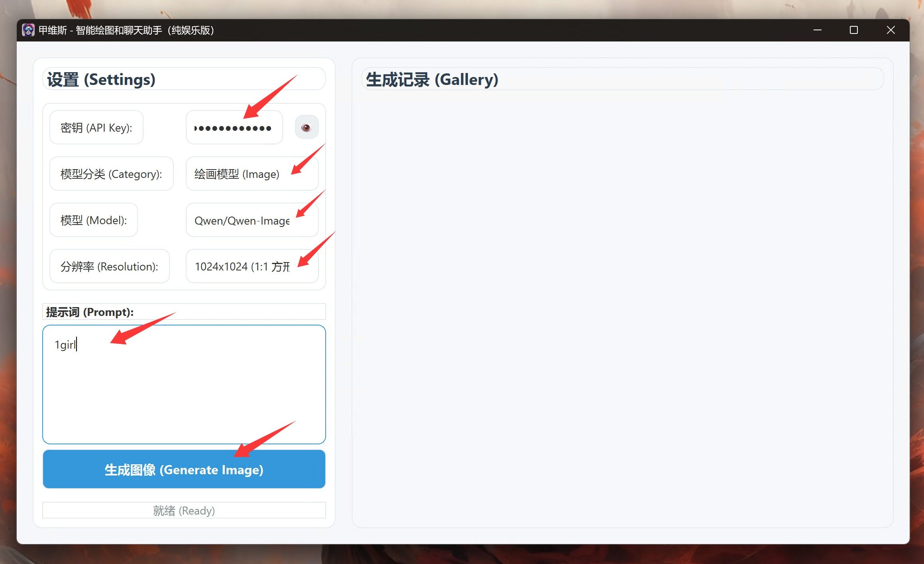The image size is (924, 564).
Task: Click the Prompt label
Action: (x=90, y=312)
